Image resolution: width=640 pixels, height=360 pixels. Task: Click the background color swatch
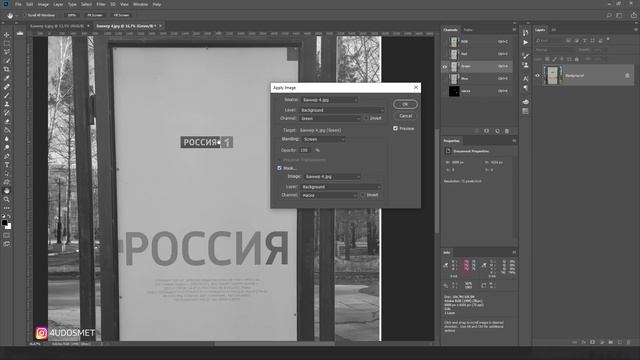pos(9,226)
